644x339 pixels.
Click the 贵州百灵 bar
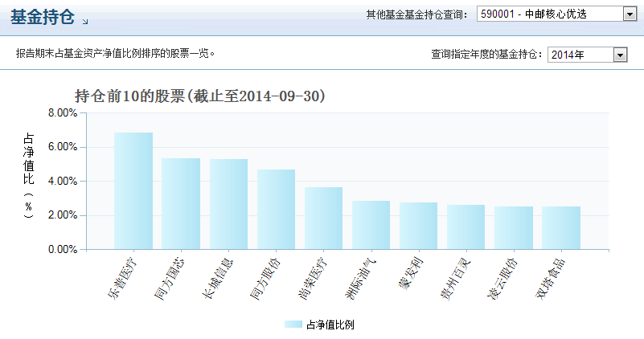coord(466,227)
